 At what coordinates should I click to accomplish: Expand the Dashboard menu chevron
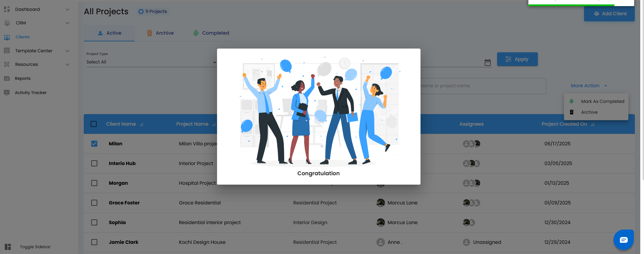[67, 10]
